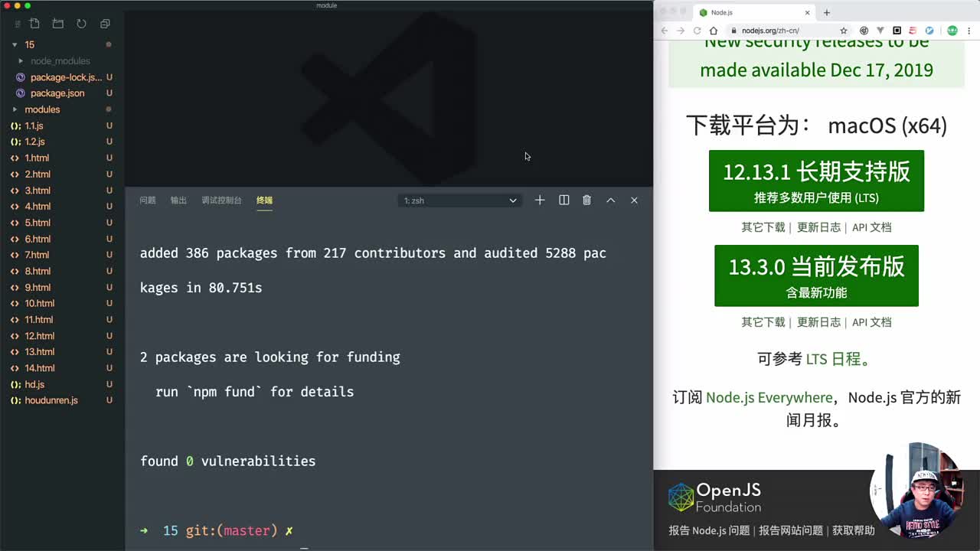Image resolution: width=980 pixels, height=551 pixels.
Task: Switch to the 输出 panel tab
Action: (178, 200)
